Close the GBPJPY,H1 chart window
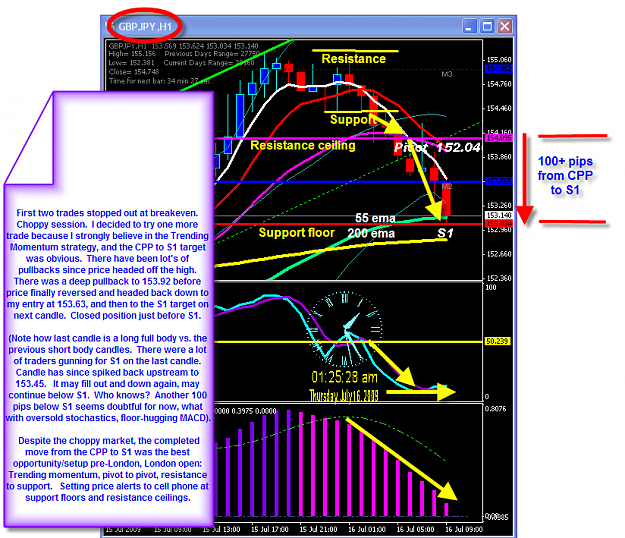This screenshot has width=625, height=538. [505, 27]
